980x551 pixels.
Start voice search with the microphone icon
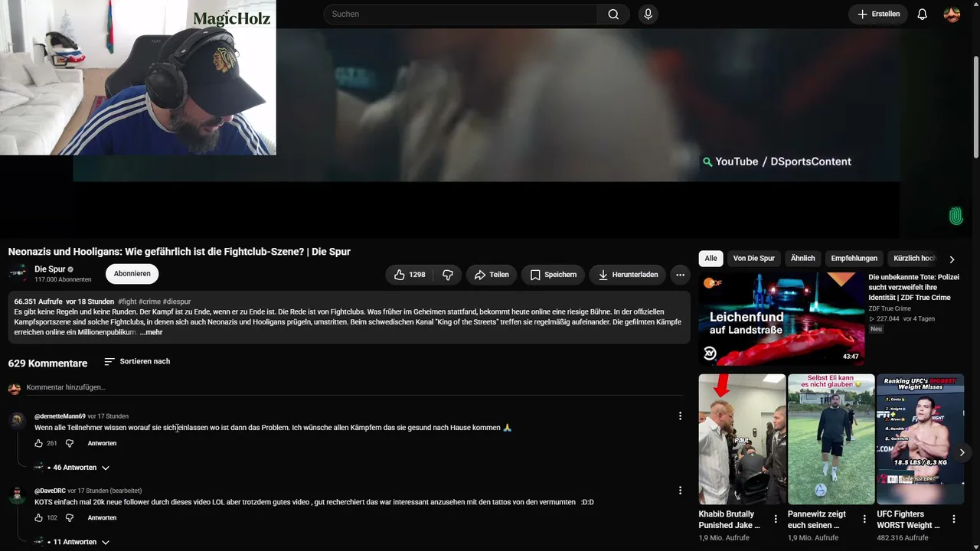tap(648, 14)
